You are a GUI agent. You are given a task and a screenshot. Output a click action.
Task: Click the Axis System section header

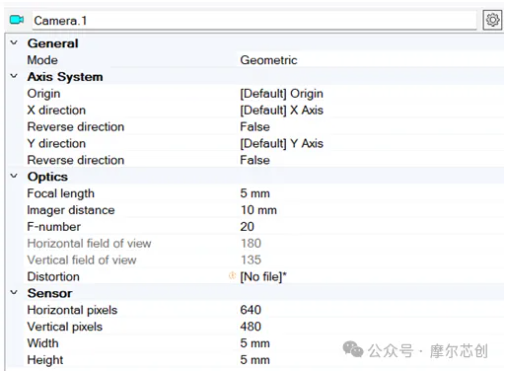pos(65,77)
